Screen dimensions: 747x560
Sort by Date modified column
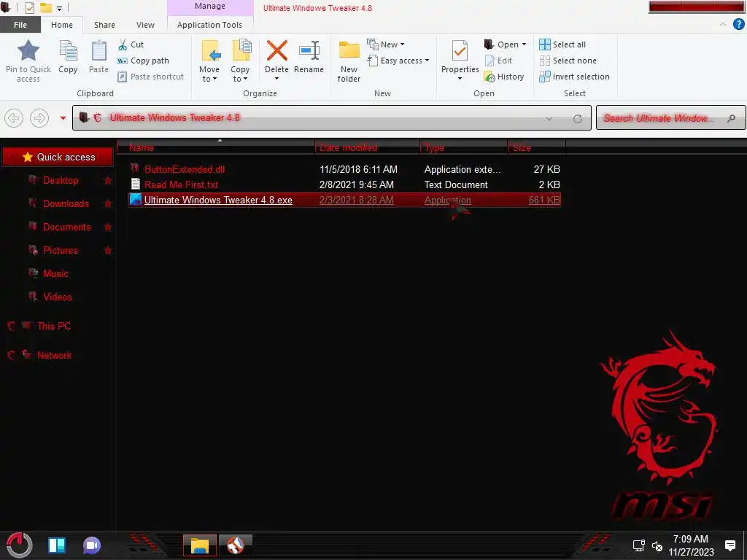pos(367,147)
